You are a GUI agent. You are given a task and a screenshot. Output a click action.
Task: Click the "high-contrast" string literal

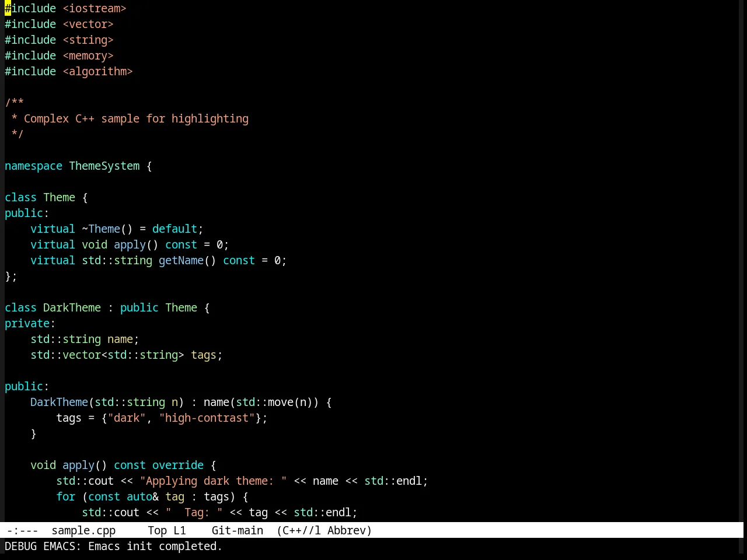tap(207, 418)
